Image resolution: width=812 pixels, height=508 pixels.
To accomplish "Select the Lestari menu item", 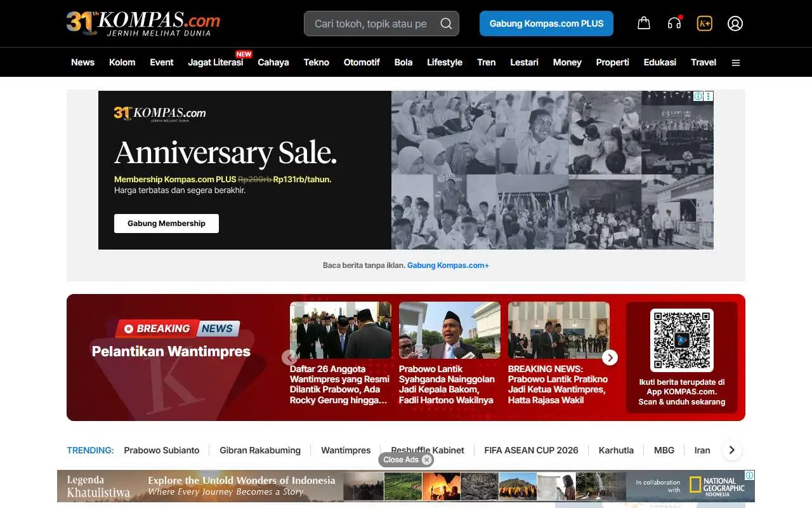I will 524,62.
